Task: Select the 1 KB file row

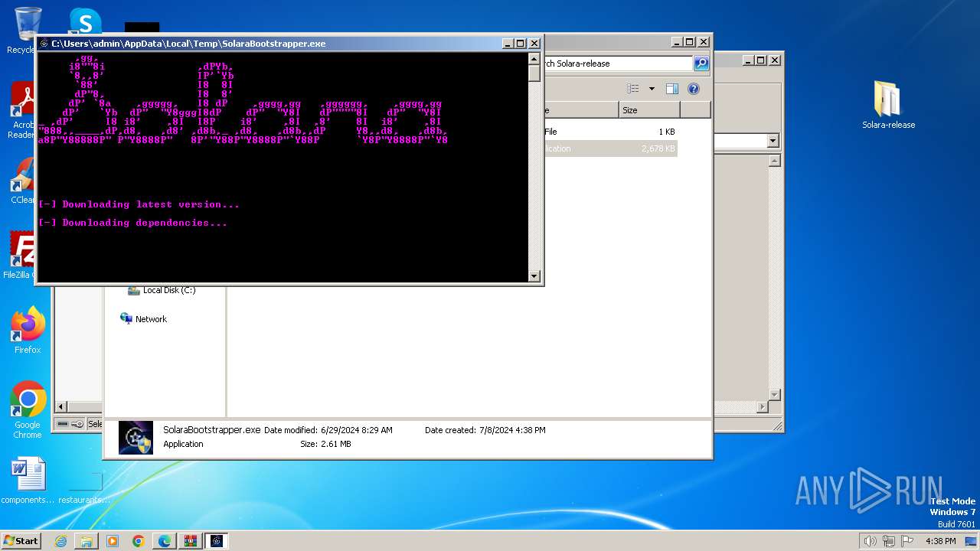Action: (x=610, y=132)
